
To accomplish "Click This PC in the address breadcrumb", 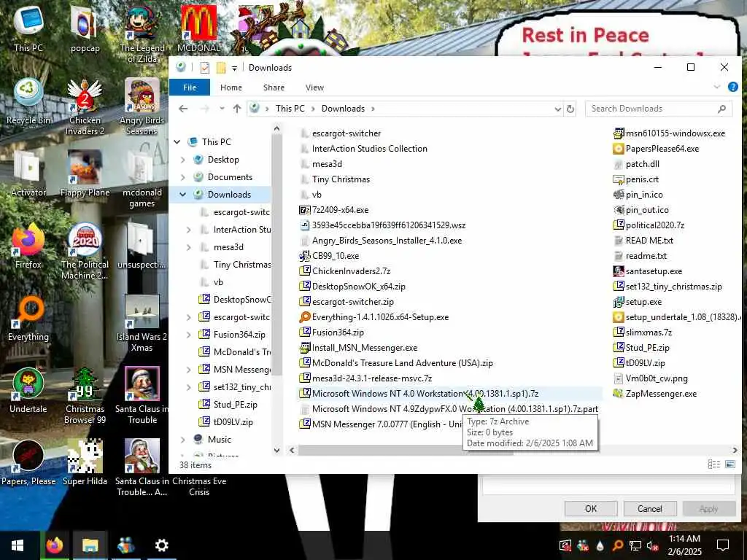I will (290, 109).
